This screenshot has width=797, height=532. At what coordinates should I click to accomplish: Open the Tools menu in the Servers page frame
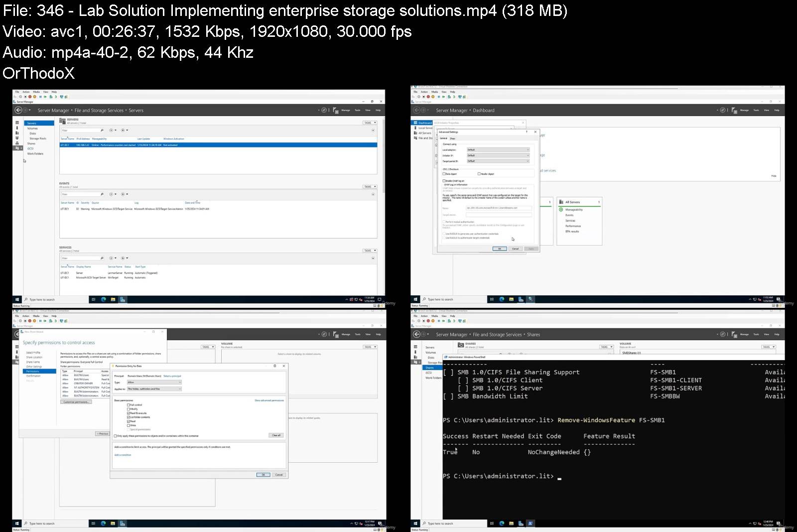point(357,110)
